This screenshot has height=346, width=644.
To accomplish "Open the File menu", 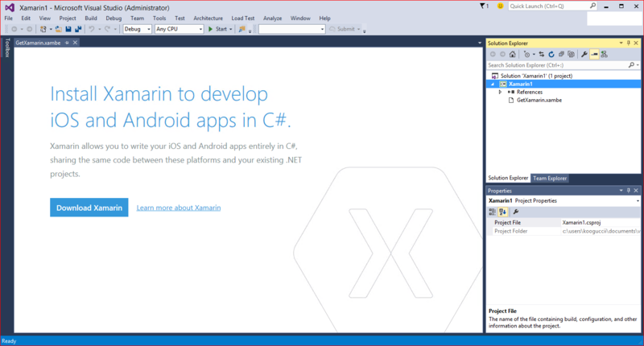I will tap(9, 18).
